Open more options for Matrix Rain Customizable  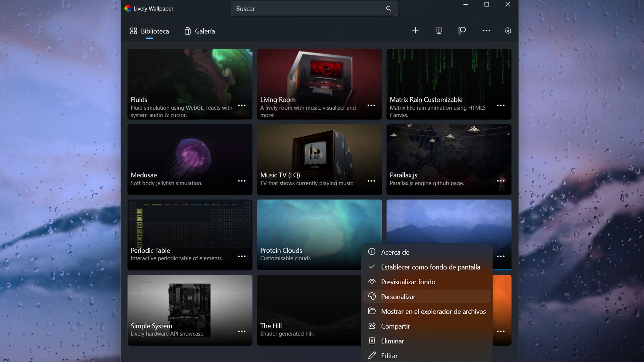(500, 105)
